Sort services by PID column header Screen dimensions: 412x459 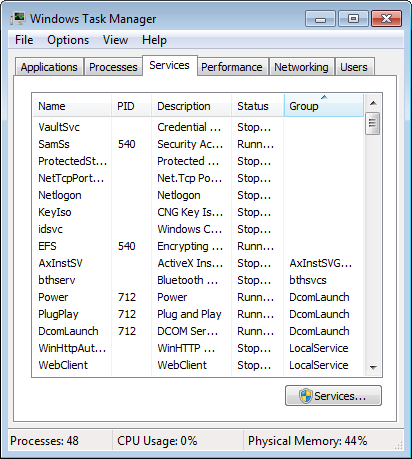pos(131,106)
